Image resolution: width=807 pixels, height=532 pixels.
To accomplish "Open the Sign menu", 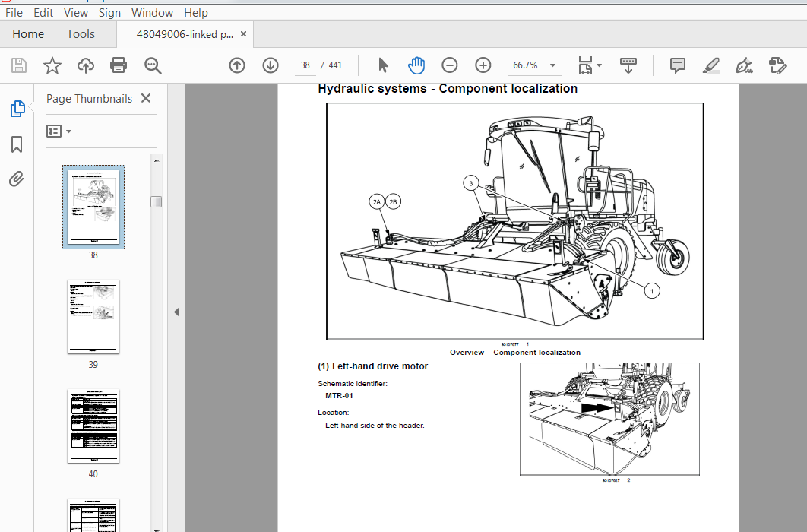I will click(x=109, y=12).
